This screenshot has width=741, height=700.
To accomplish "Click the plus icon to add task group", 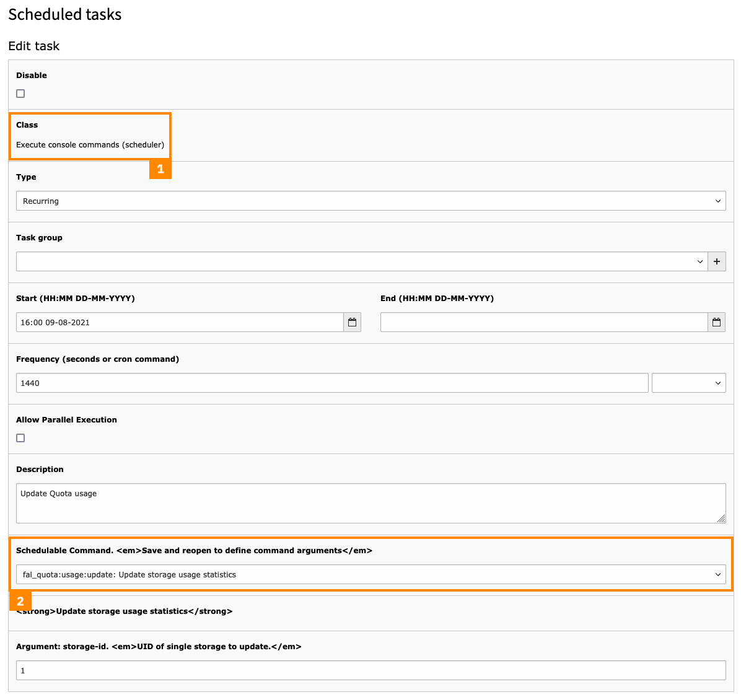I will tap(717, 261).
